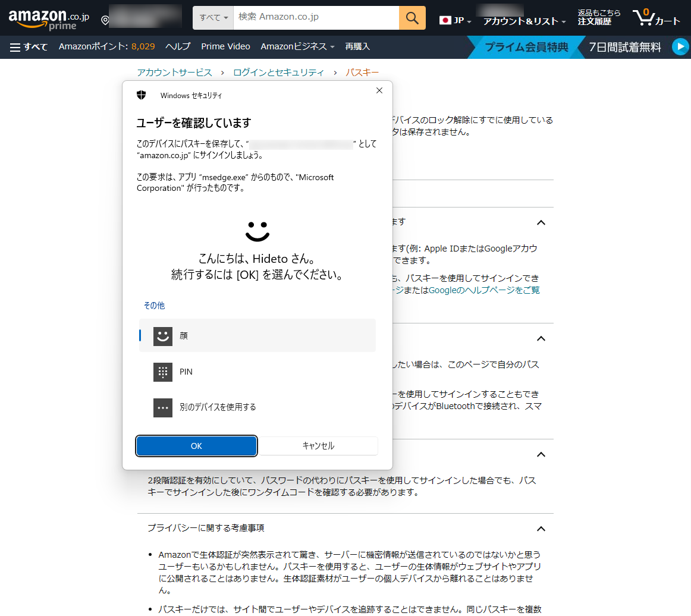Collapse the プライバシーに関する考慮事項 section chevron

pyautogui.click(x=541, y=529)
